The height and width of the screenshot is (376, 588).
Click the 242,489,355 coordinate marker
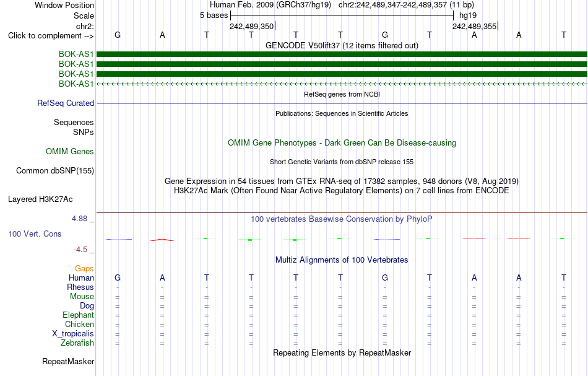pos(474,26)
